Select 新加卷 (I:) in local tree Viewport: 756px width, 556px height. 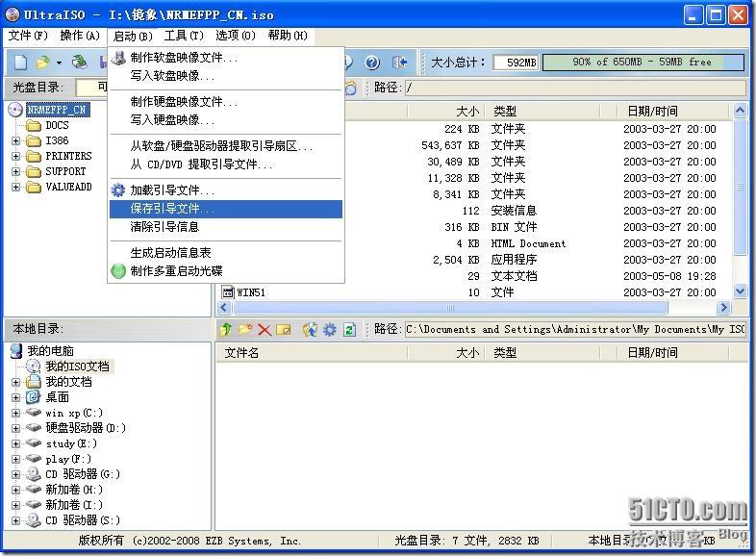point(74,505)
